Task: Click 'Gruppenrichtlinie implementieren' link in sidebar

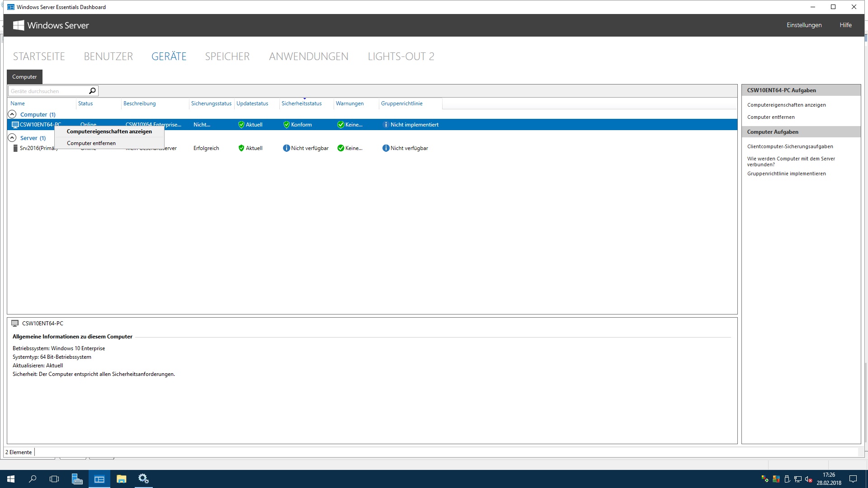Action: [x=786, y=174]
